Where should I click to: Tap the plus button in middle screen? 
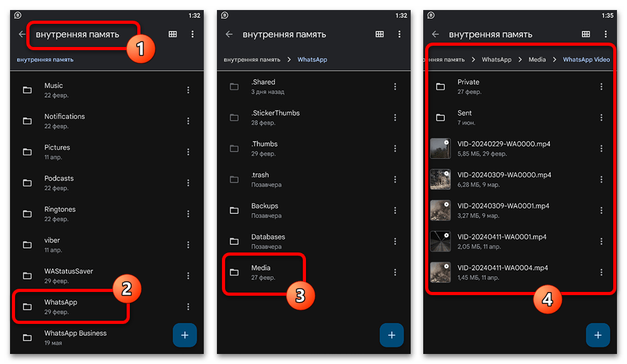[x=391, y=335]
